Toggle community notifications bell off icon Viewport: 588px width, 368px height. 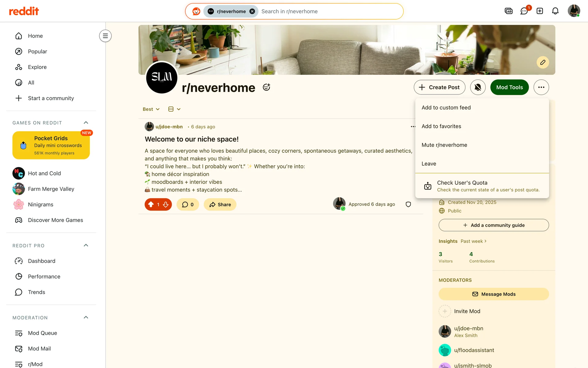tap(478, 87)
